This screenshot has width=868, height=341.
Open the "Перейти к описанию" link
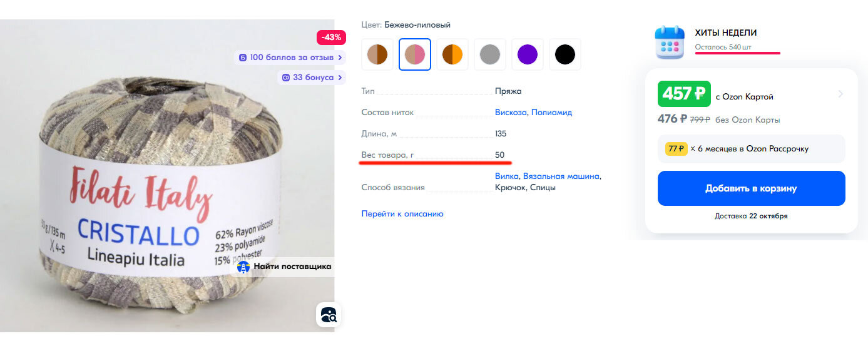402,214
